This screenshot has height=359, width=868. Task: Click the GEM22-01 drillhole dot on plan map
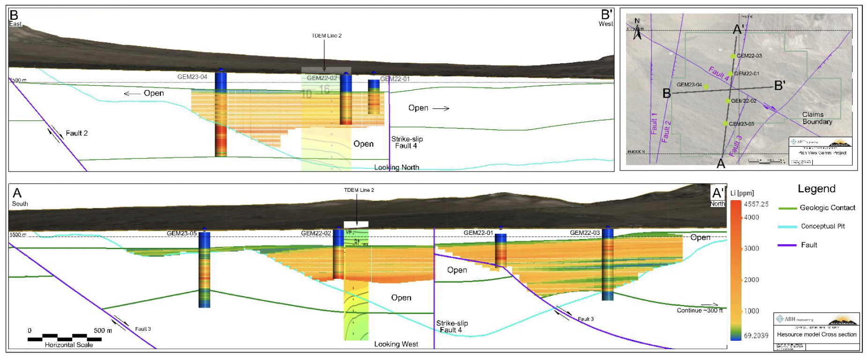tap(730, 74)
